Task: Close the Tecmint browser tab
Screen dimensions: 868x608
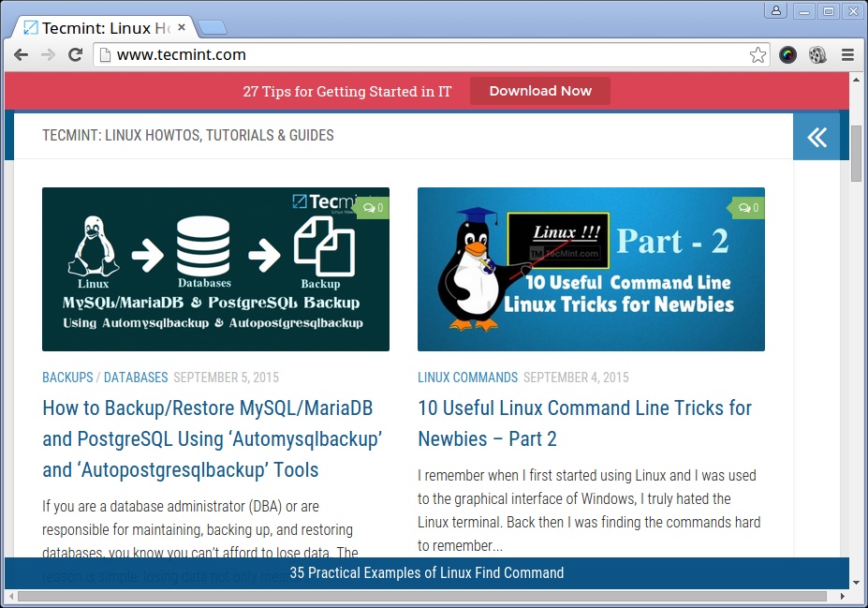Action: [181, 27]
